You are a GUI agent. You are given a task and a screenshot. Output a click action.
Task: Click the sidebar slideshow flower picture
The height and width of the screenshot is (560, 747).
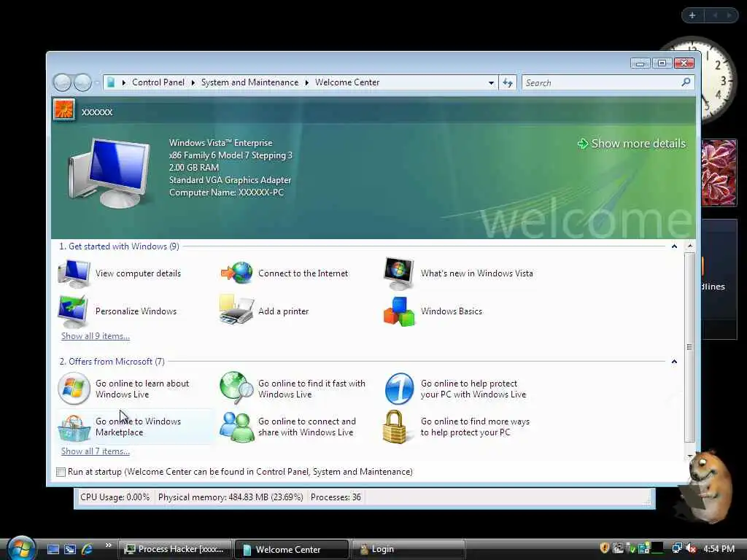pyautogui.click(x=719, y=172)
